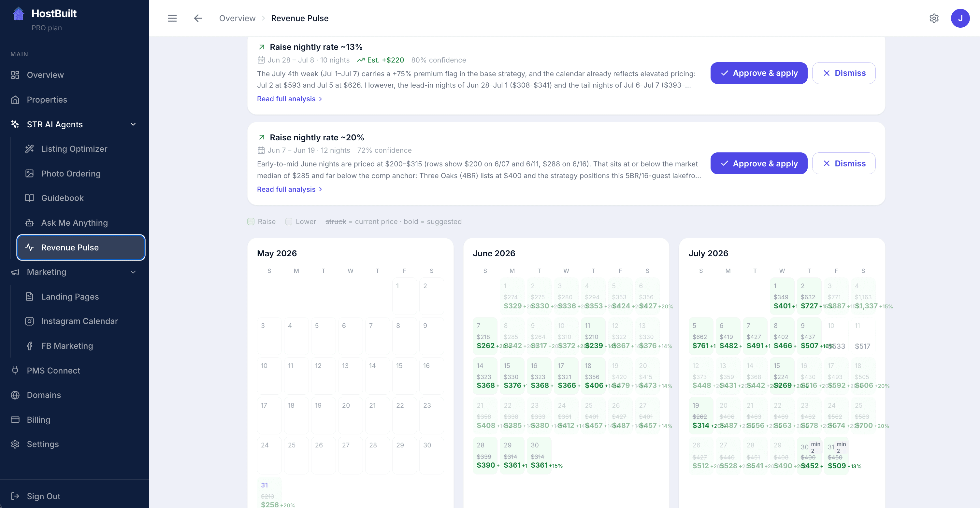Click the calendar icon beside Jun 28 – Jul 8
The width and height of the screenshot is (980, 508).
coord(261,60)
